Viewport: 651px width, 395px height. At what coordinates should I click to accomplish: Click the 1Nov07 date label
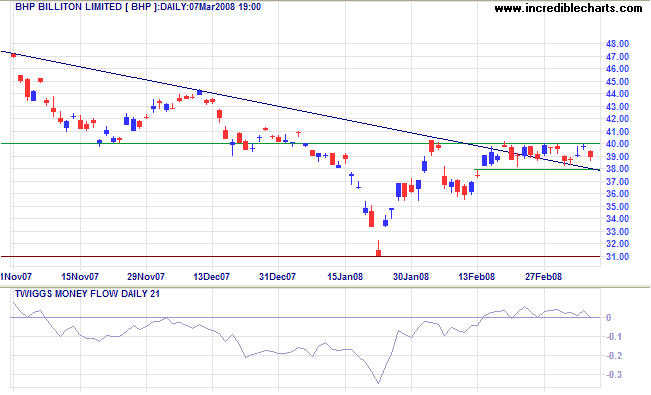(16, 277)
